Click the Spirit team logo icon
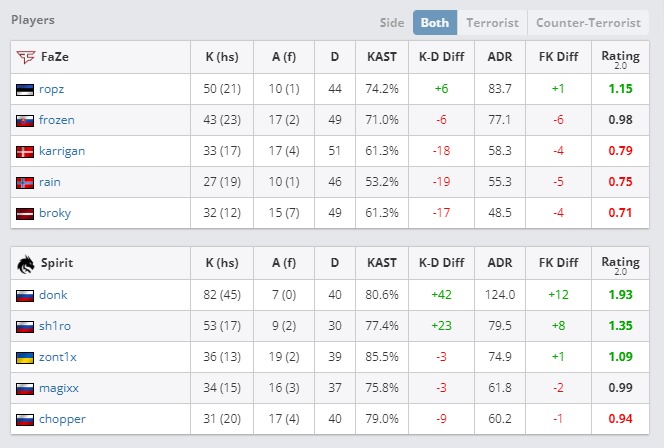The image size is (664, 448). point(25,263)
